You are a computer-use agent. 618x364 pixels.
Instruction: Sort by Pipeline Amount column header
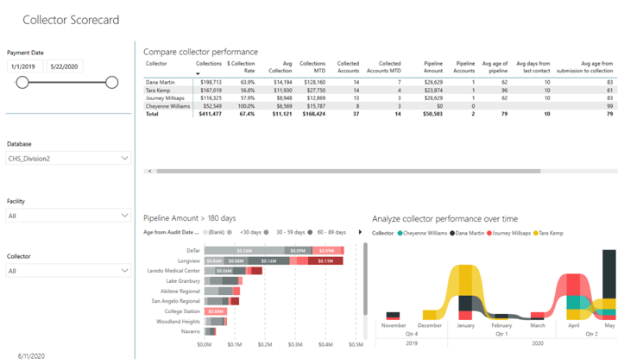(433, 67)
